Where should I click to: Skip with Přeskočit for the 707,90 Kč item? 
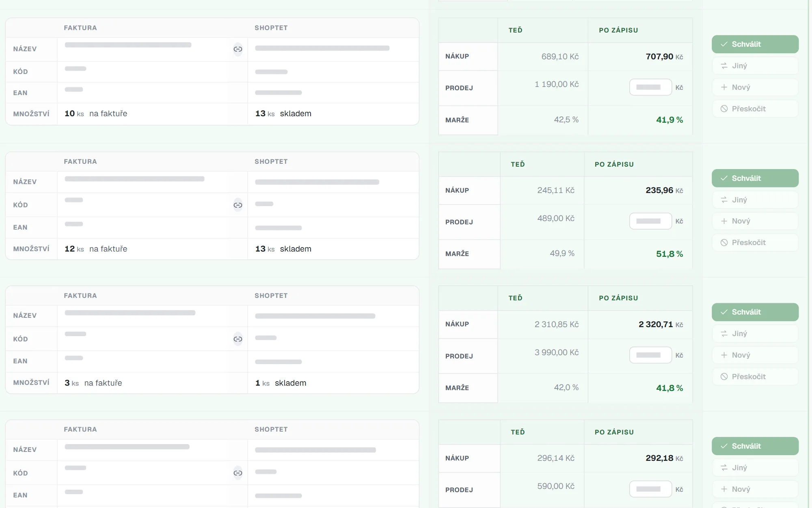click(755, 109)
